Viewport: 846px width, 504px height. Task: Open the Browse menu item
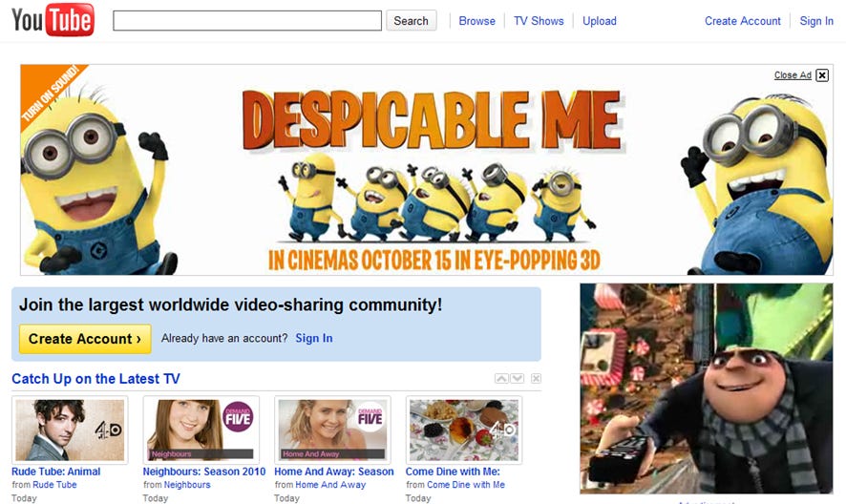click(477, 21)
